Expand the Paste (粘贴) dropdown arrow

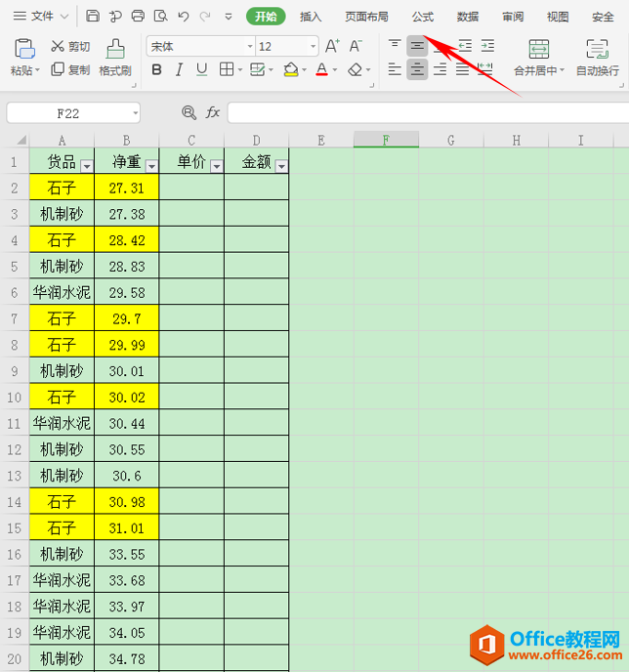click(37, 70)
